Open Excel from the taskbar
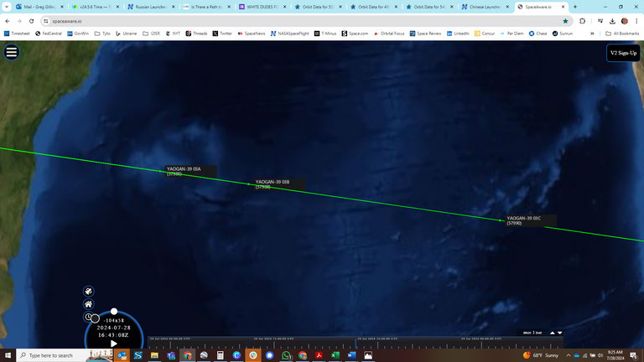The width and height of the screenshot is (644, 362). click(x=335, y=355)
